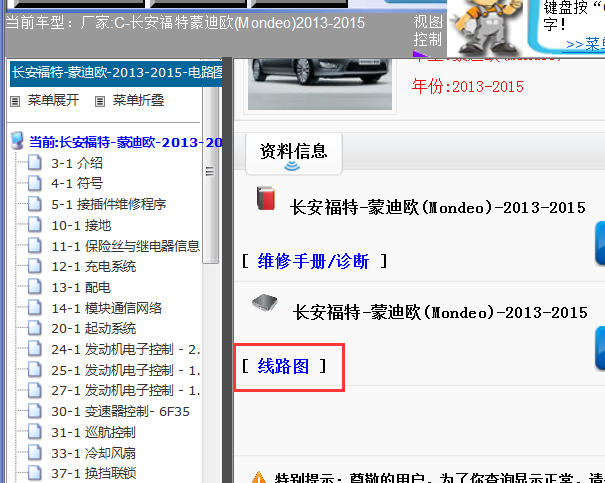Open 31-1 巡航控制 entry
Screen dimensions: 605x483
click(x=93, y=432)
